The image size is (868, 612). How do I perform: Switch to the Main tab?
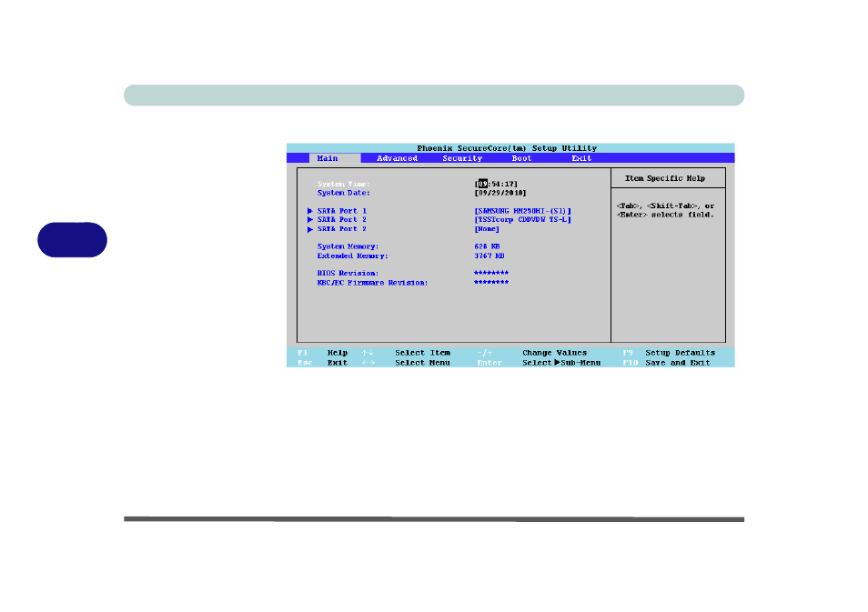point(335,158)
